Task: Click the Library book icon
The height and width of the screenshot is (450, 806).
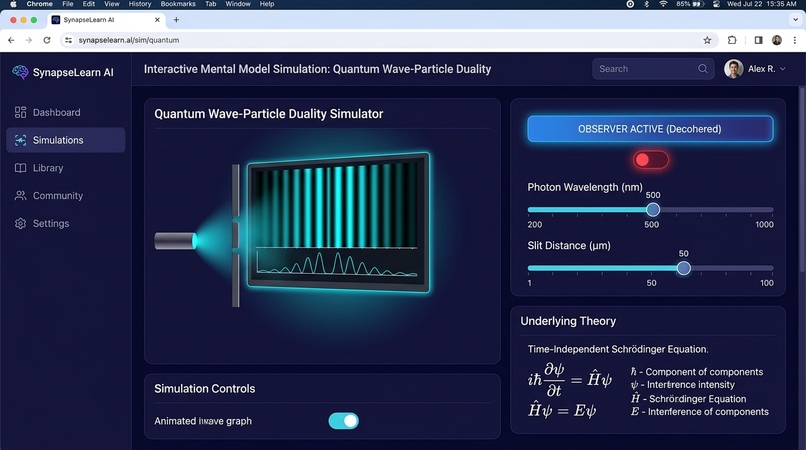Action: point(20,168)
